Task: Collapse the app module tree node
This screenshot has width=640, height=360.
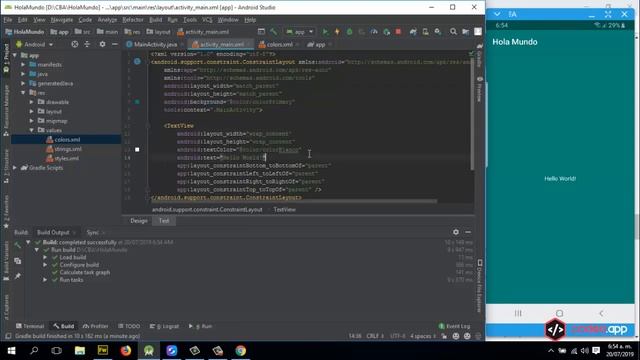Action: (x=15, y=55)
